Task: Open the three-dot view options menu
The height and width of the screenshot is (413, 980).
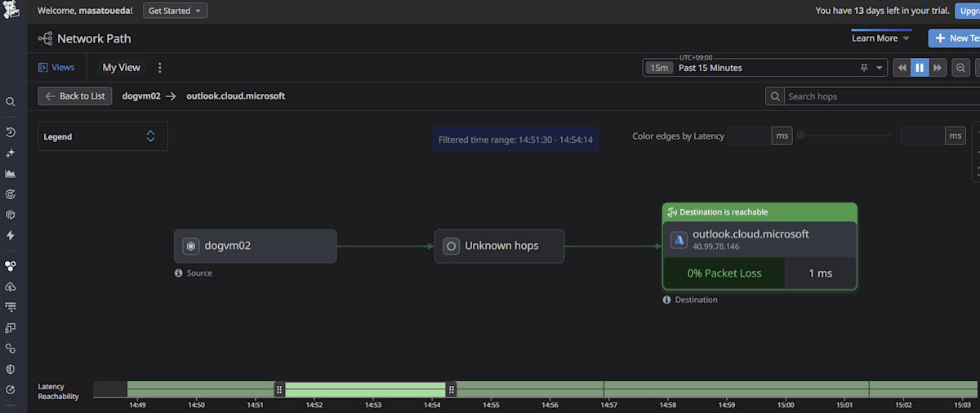Action: 160,68
